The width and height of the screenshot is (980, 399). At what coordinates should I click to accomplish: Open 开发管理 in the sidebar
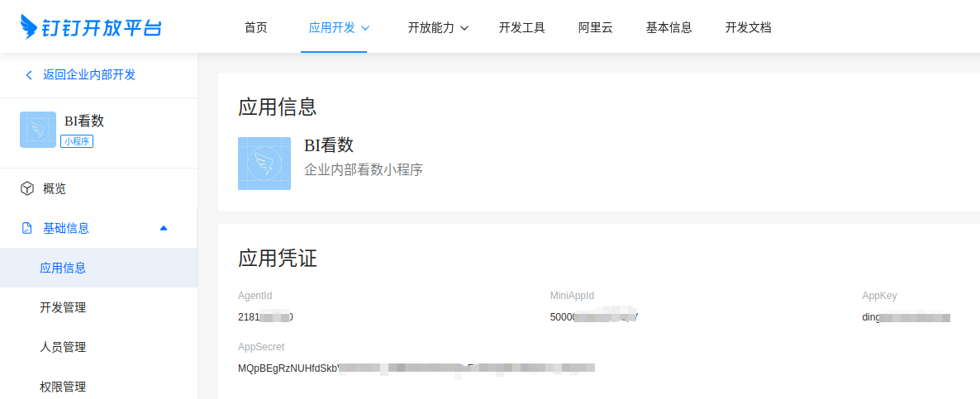(63, 307)
